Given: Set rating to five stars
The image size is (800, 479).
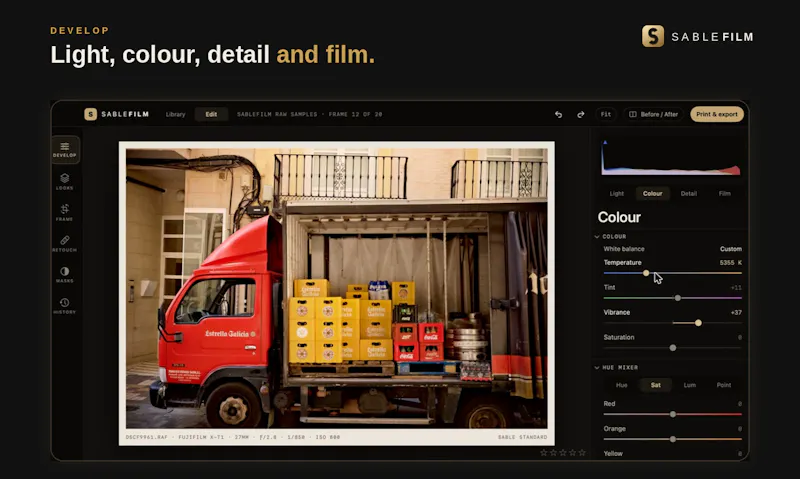Looking at the screenshot, I should (582, 452).
